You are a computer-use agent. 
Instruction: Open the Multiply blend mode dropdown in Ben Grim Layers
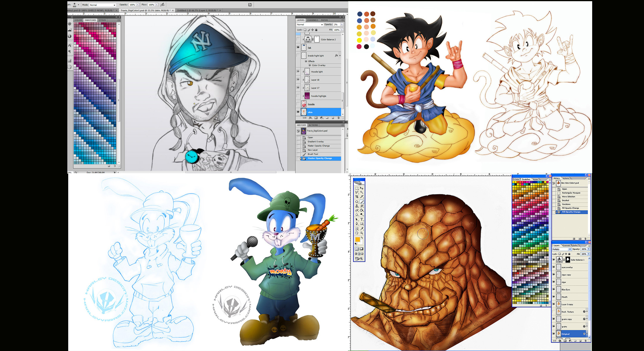562,249
